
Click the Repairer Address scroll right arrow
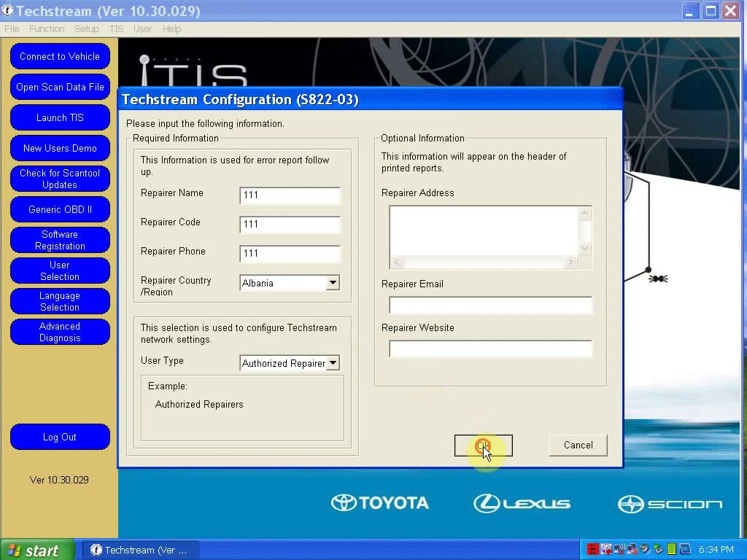click(570, 262)
